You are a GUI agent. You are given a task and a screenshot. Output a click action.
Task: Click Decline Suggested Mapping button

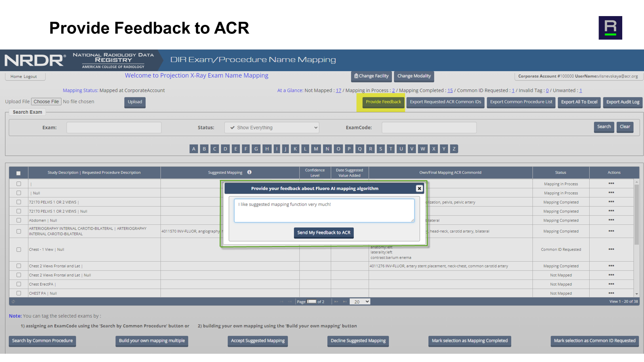pos(358,341)
